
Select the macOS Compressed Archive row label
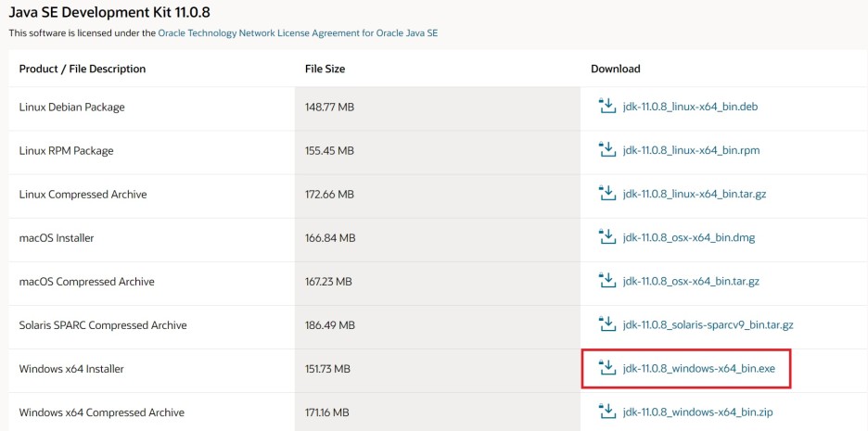point(86,282)
